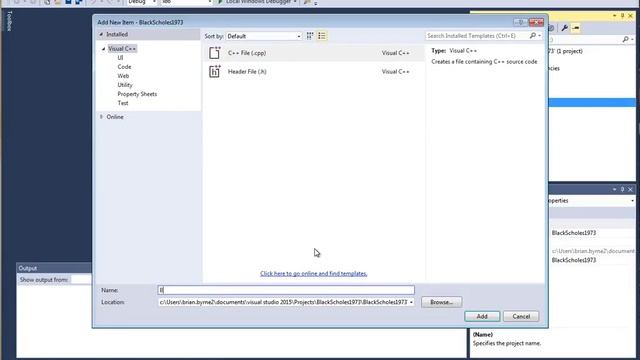Screen dimensions: 640x360
Task: Select the Test category under Visual C++
Action: 123,103
